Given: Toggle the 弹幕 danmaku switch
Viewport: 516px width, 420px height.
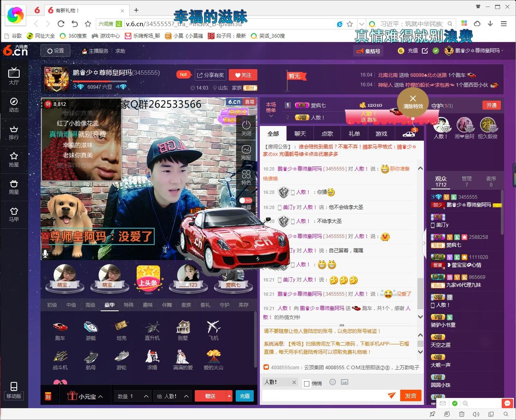Looking at the screenshot, I should point(246,200).
